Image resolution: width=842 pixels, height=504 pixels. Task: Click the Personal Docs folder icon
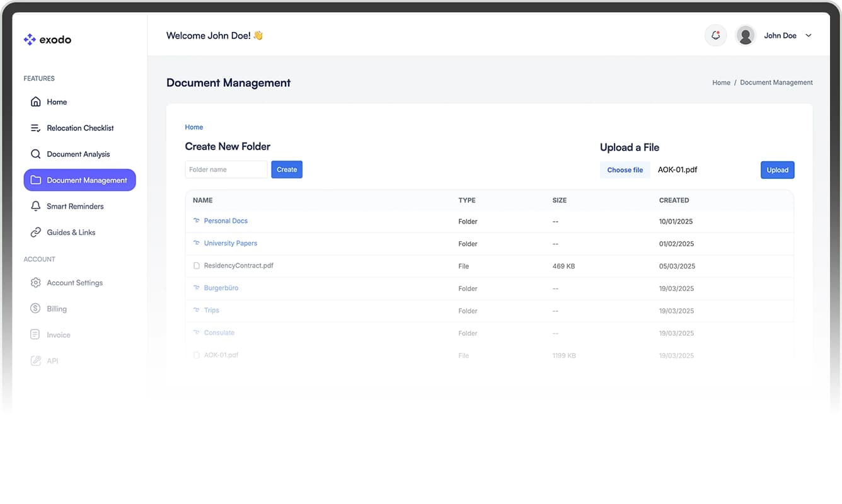pyautogui.click(x=197, y=221)
